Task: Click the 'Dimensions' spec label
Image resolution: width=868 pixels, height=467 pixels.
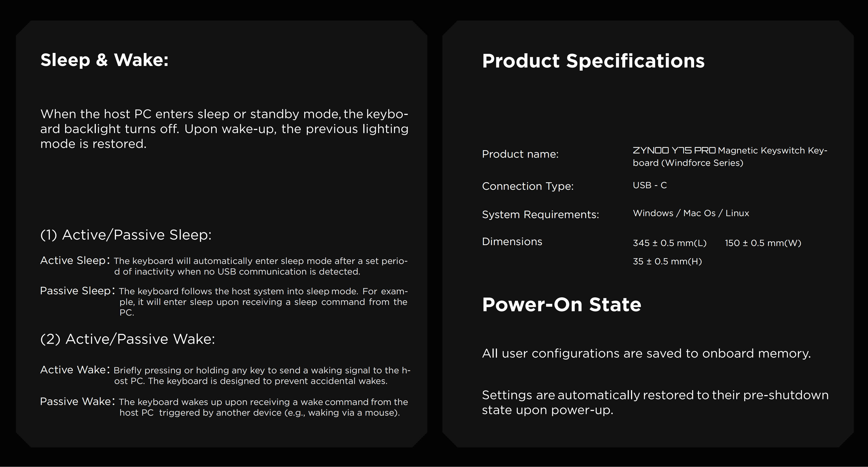Action: (x=512, y=241)
